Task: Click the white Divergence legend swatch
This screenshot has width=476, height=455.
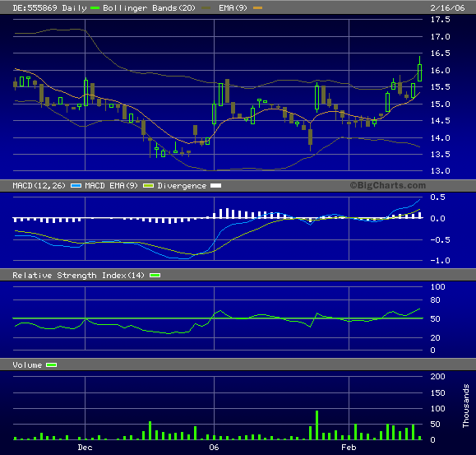Action: coord(216,186)
